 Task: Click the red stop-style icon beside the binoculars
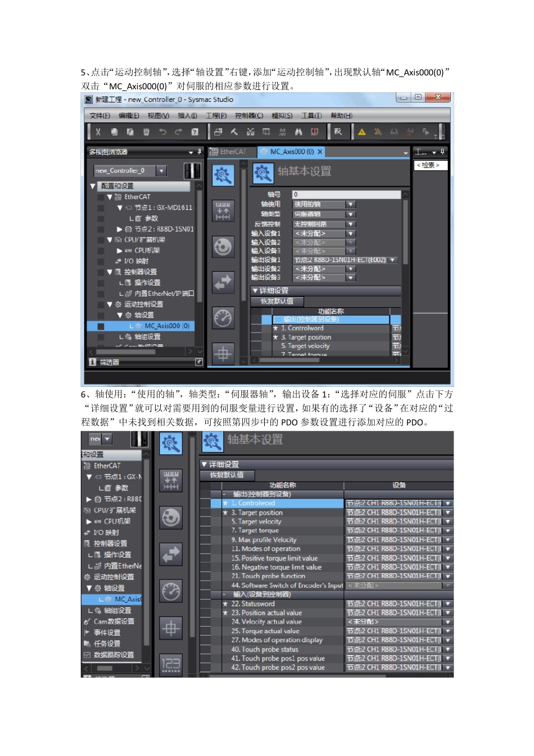click(315, 132)
